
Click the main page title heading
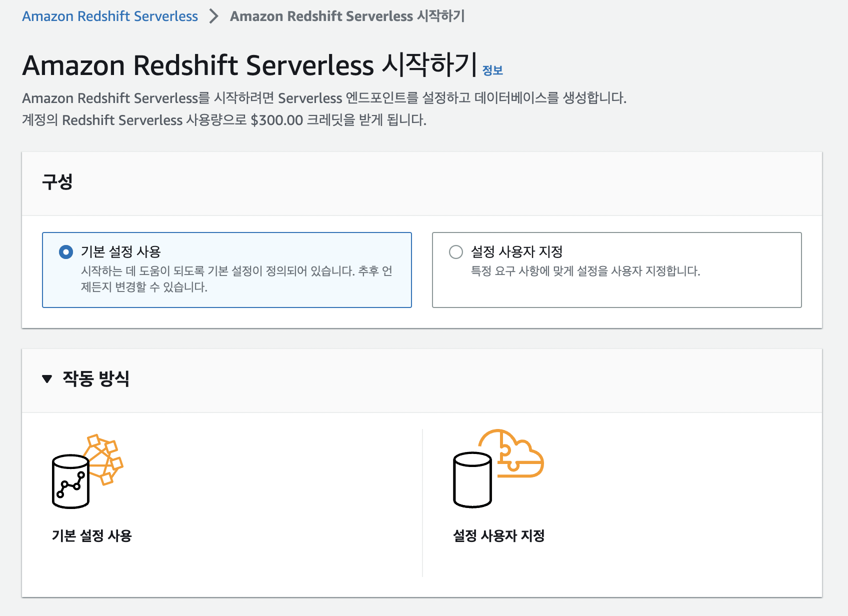tap(249, 65)
